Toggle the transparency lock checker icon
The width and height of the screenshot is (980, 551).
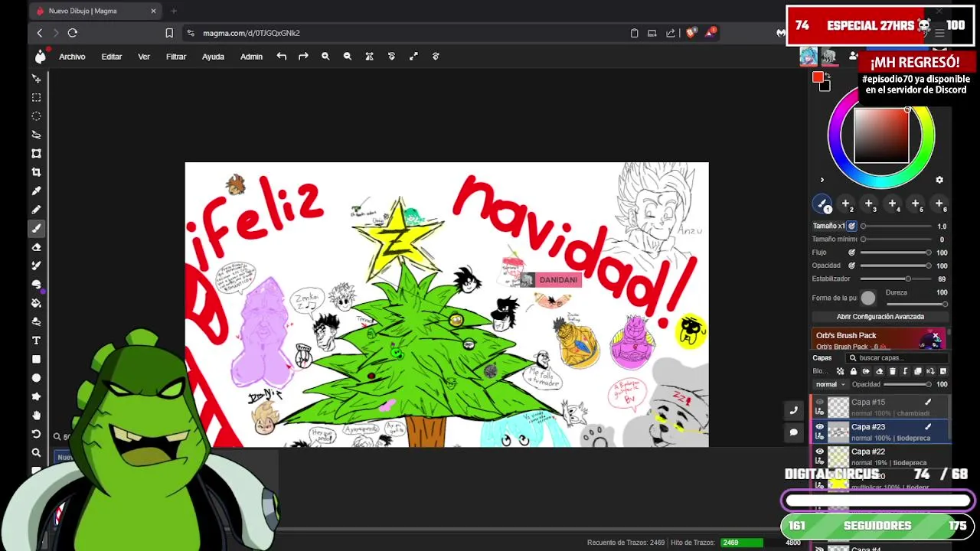click(x=841, y=371)
